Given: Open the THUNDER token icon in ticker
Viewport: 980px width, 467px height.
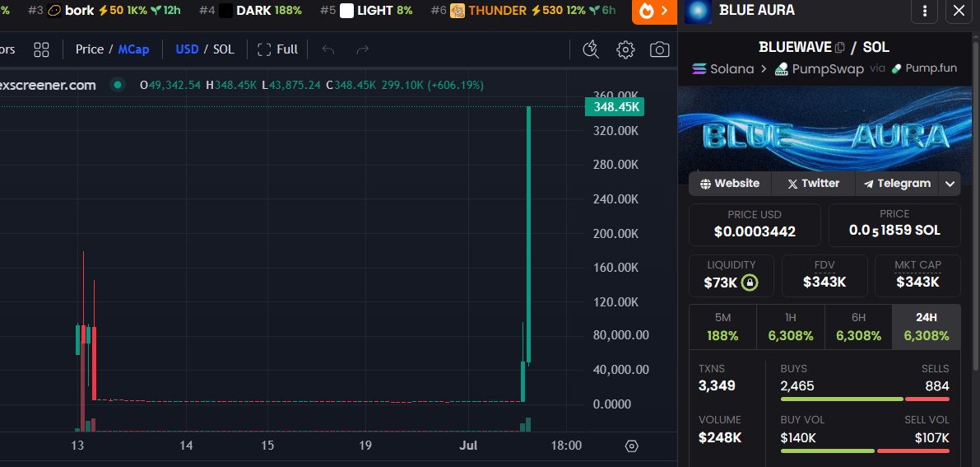Looking at the screenshot, I should [x=457, y=11].
